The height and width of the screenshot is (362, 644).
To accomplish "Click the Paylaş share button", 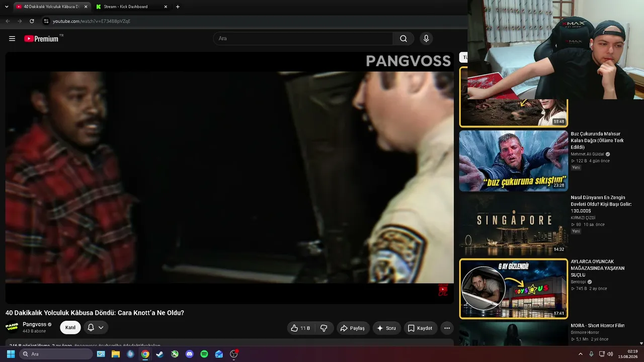I will [x=353, y=328].
